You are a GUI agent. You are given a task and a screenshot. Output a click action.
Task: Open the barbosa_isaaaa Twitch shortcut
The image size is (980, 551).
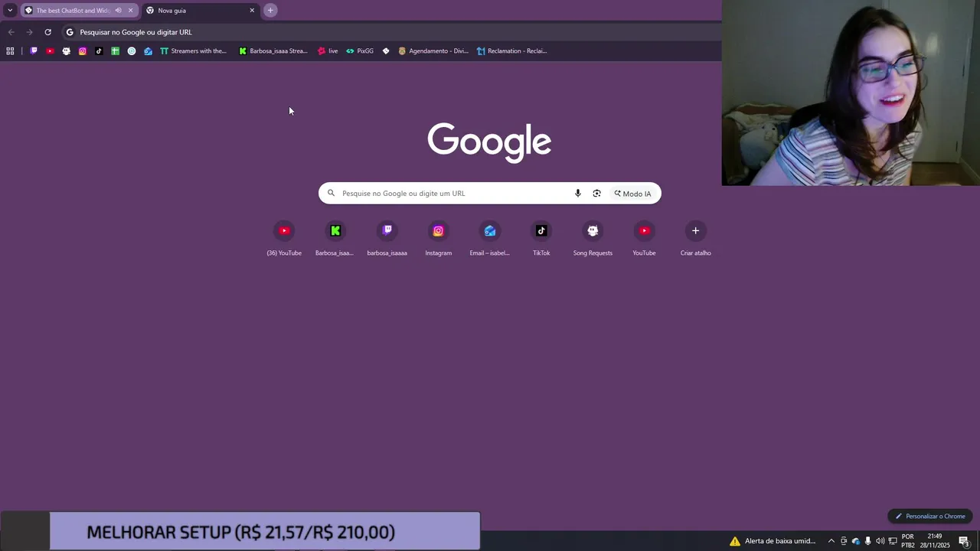point(387,239)
